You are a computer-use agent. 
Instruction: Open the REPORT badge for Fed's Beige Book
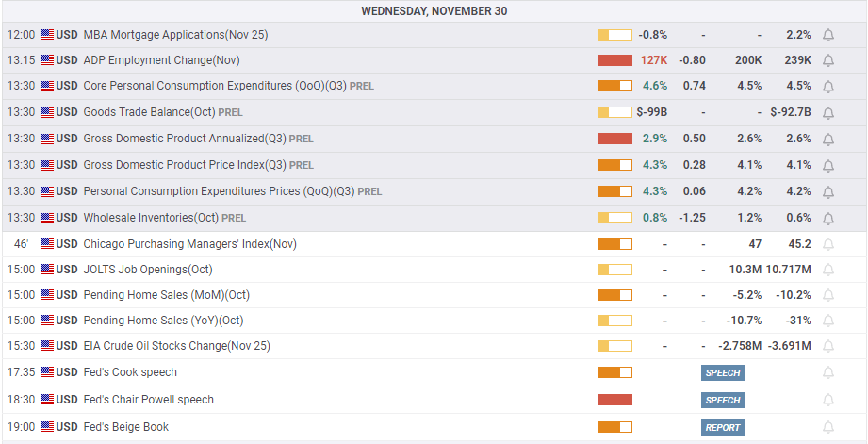coord(723,427)
